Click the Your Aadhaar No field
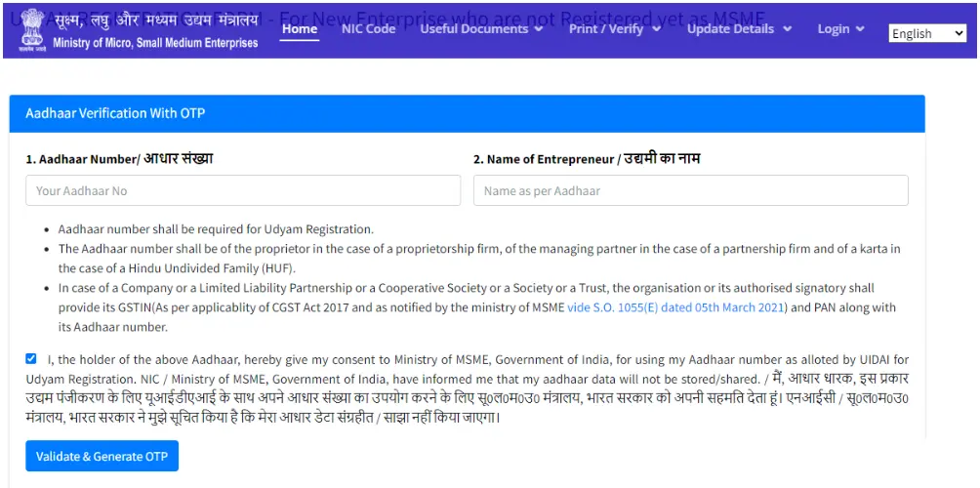The height and width of the screenshot is (488, 980). (243, 190)
